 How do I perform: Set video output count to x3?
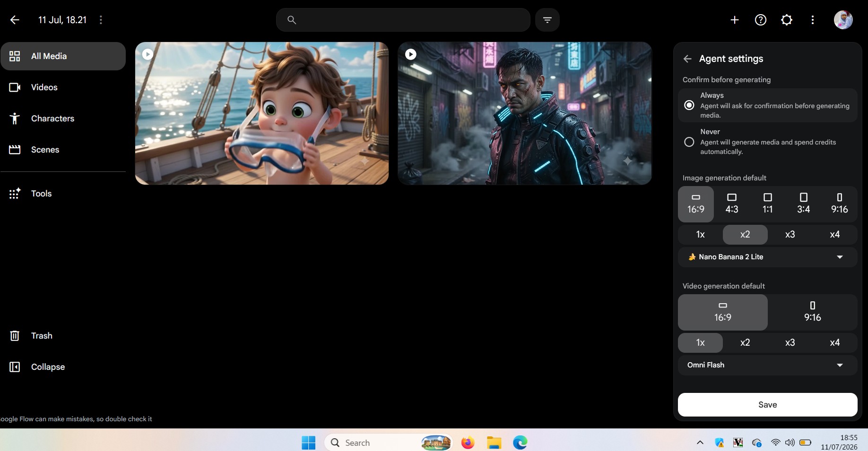point(790,343)
